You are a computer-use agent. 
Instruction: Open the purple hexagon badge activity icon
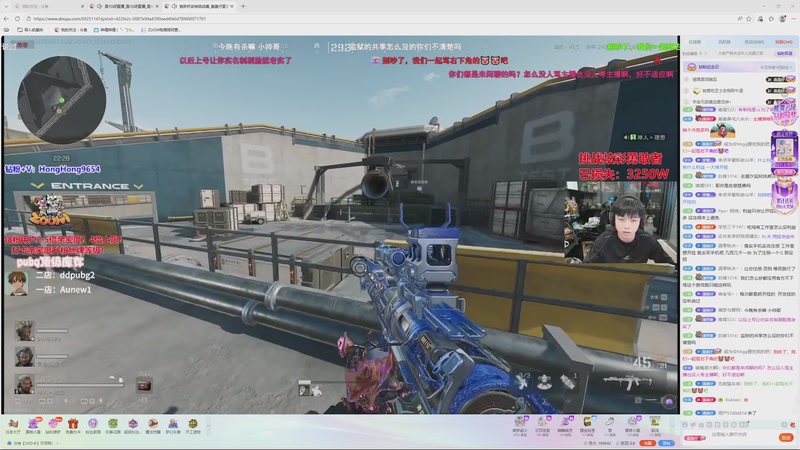click(x=133, y=423)
